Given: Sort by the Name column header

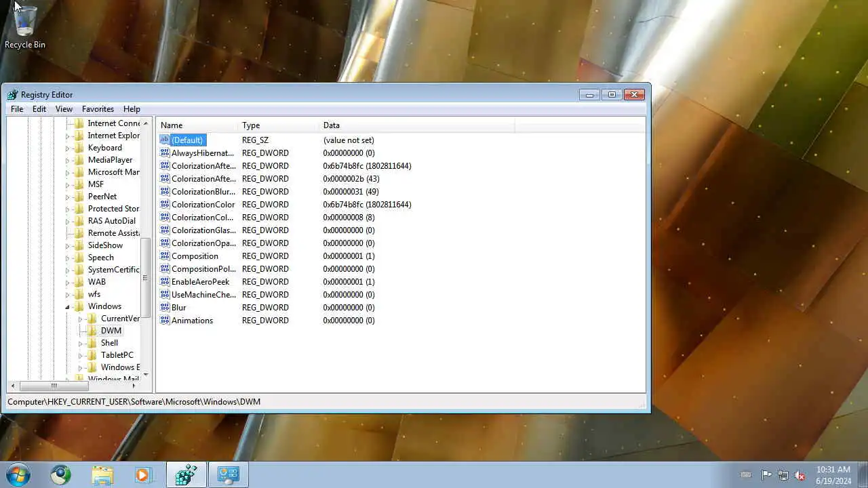Looking at the screenshot, I should click(197, 125).
